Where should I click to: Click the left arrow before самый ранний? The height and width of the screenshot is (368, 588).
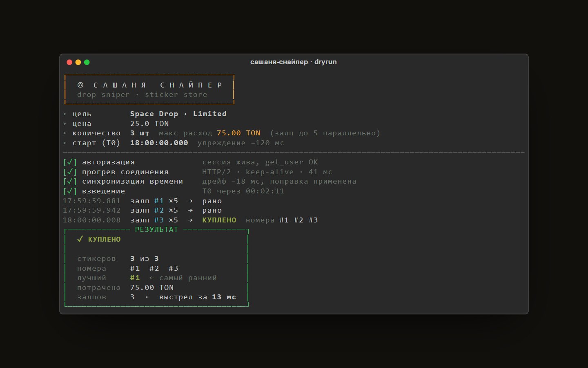[151, 278]
